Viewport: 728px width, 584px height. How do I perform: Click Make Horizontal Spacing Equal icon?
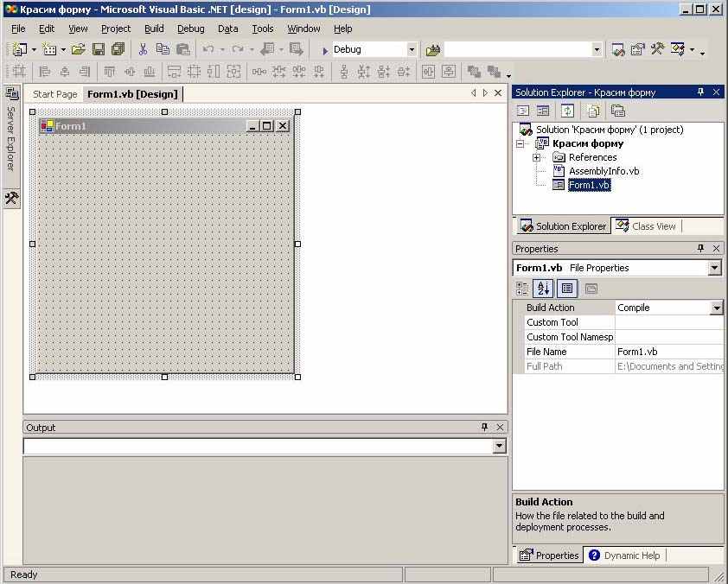tap(259, 72)
